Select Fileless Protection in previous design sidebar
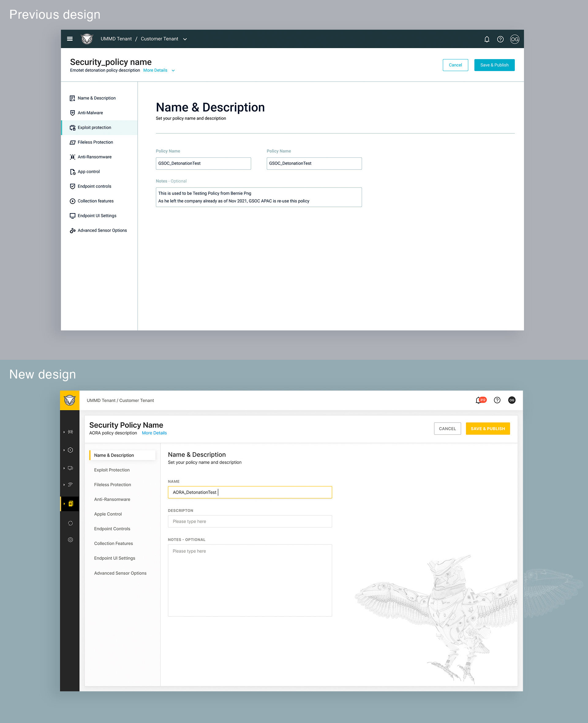 [100, 142]
